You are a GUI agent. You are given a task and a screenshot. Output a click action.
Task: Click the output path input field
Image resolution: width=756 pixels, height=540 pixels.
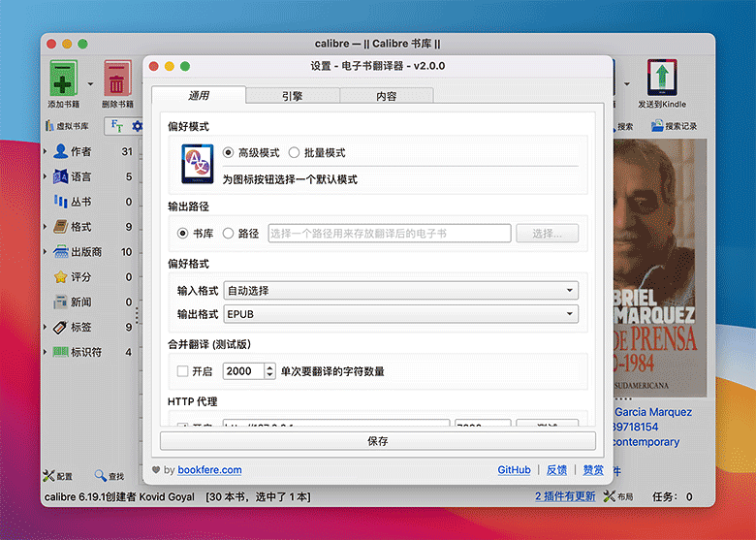pos(390,234)
